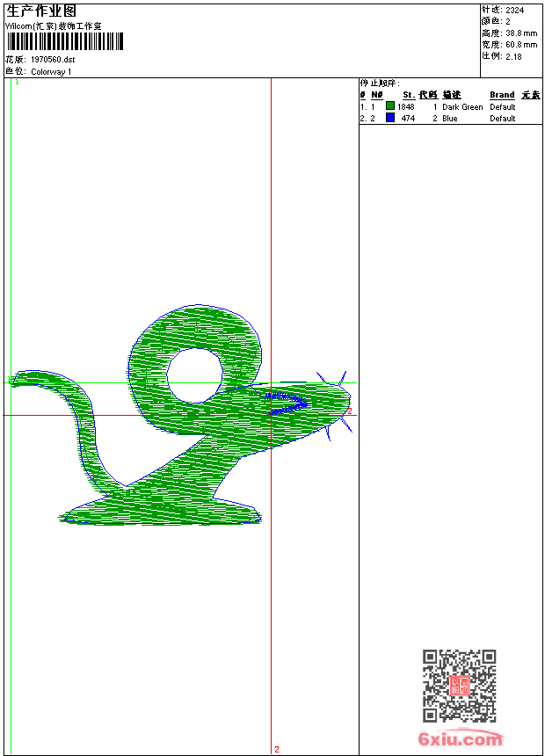Click the red seal in QR center

click(x=459, y=686)
